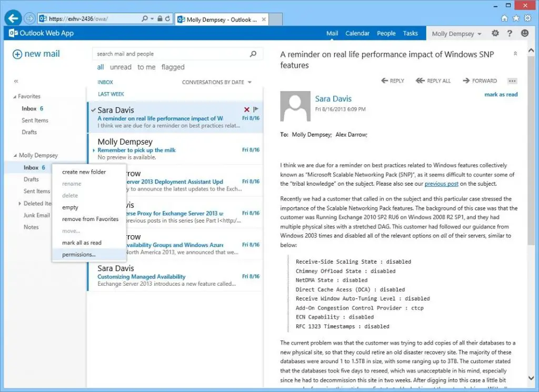Click the mark as read link

[x=501, y=95]
